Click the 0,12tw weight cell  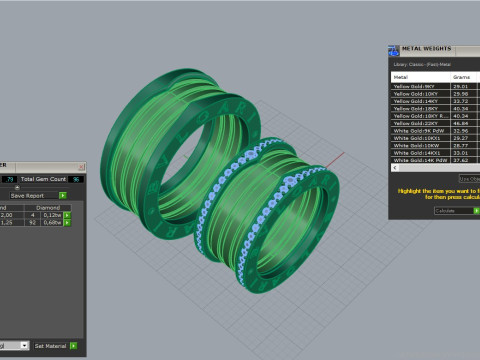click(x=52, y=215)
